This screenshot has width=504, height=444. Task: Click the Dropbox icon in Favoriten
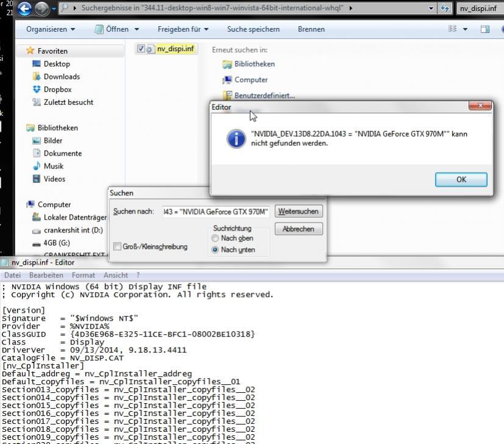coord(37,89)
